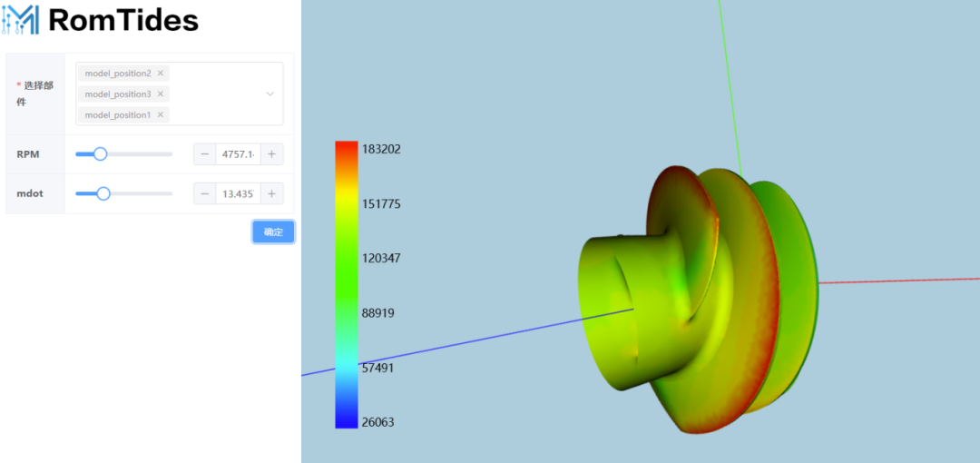Screen dimensions: 980x463
Task: Expand the 选择部件 component dropdown
Action: (x=270, y=94)
